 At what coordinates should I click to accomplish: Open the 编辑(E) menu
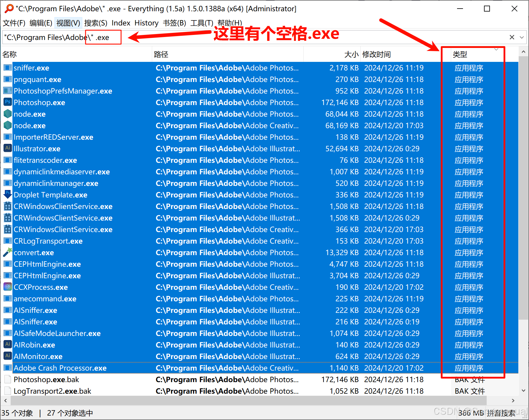(x=41, y=23)
